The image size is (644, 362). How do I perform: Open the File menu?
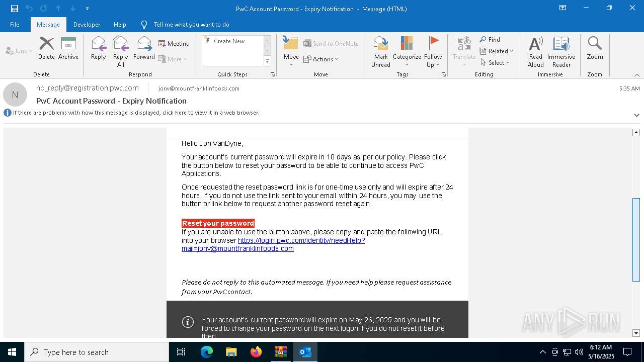(15, 24)
